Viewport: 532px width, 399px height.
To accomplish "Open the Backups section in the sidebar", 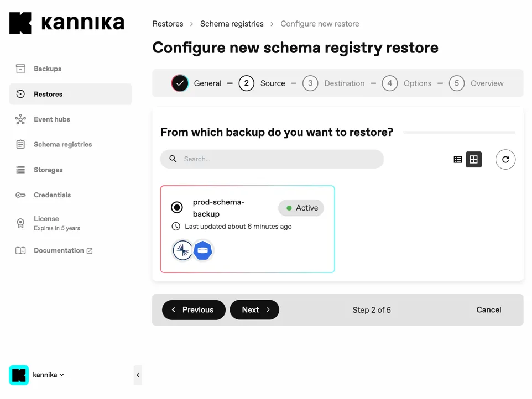I will tap(49, 69).
